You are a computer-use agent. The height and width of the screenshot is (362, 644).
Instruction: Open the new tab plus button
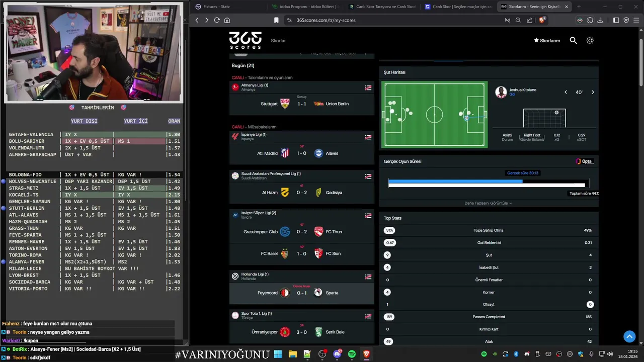pos(579,7)
